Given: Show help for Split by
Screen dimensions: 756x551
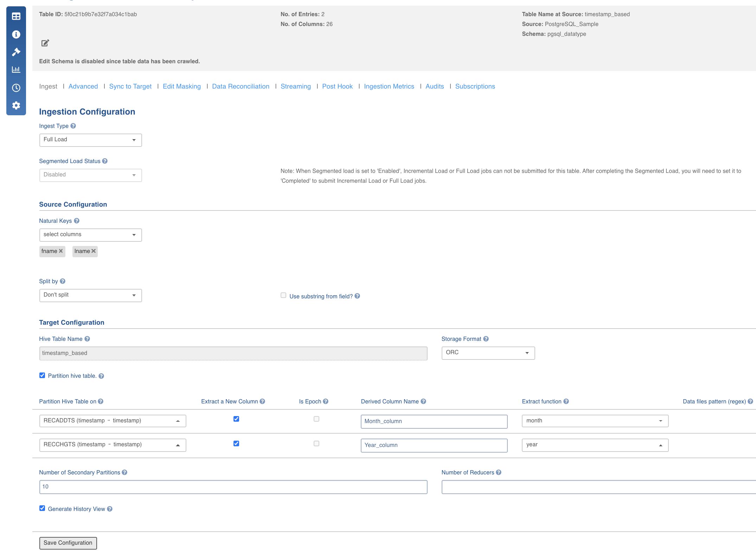Looking at the screenshot, I should tap(63, 281).
